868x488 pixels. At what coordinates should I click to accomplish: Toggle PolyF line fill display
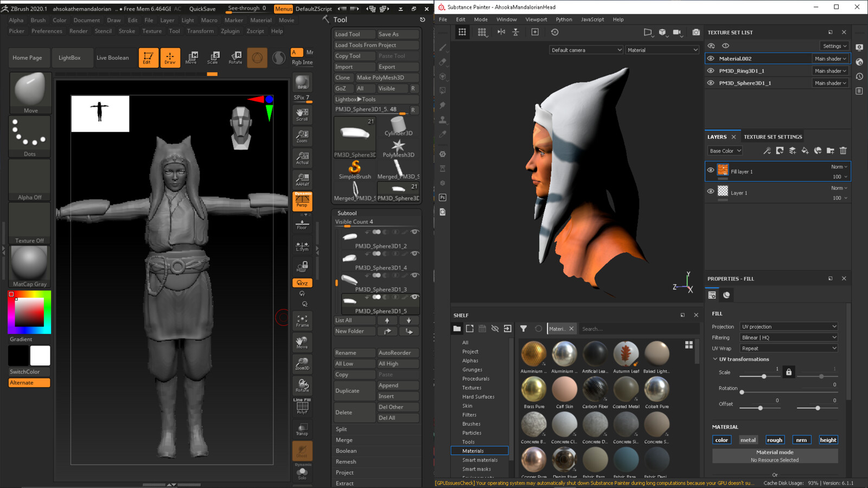pos(302,407)
